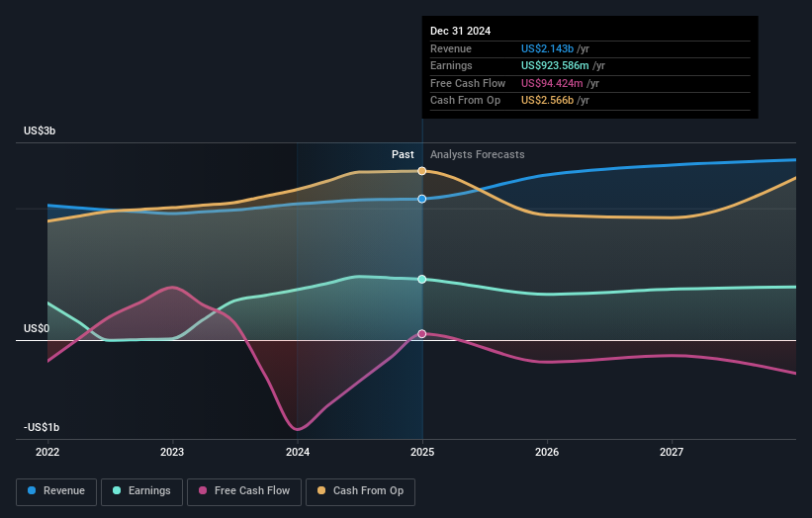Click the US$94.424m free cash flow value
Image resolution: width=812 pixels, height=518 pixels.
(552, 83)
